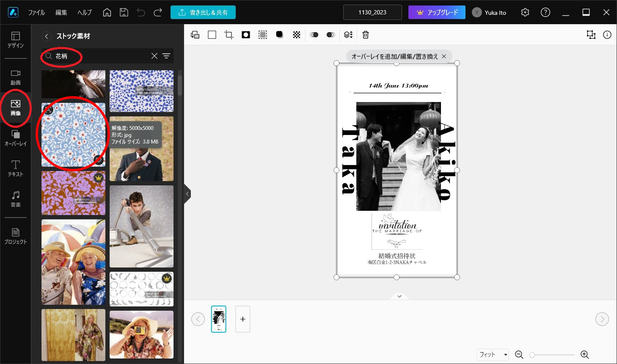Select the elderly couple under umbrella thumbnail
This screenshot has width=617, height=364.
point(73,262)
